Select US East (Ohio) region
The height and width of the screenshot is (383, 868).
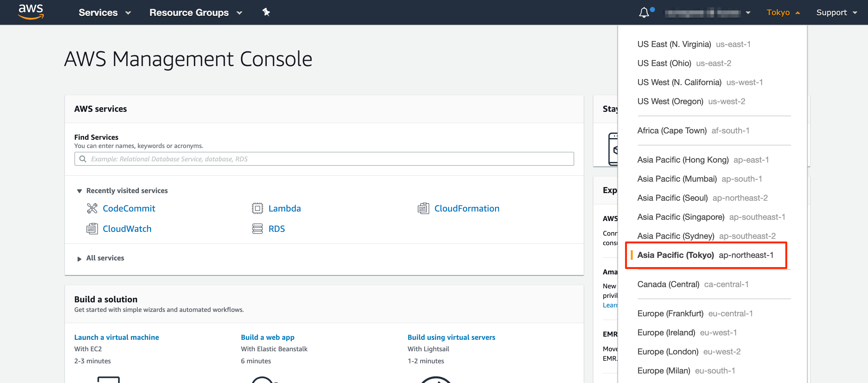point(684,63)
